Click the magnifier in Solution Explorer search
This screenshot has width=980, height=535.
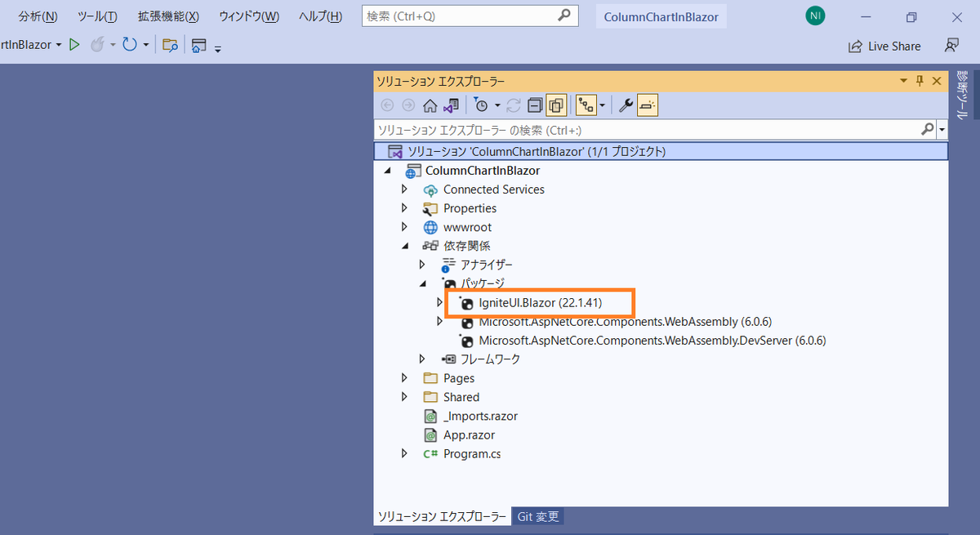[928, 129]
